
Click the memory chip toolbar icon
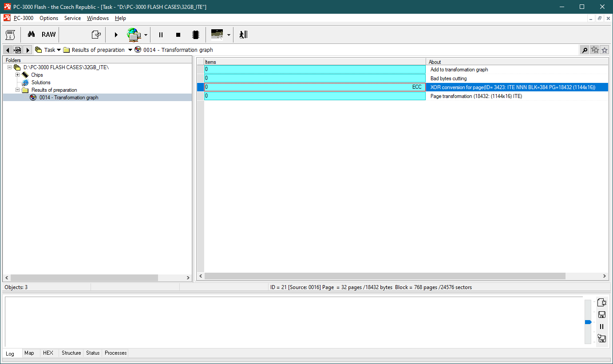click(195, 35)
